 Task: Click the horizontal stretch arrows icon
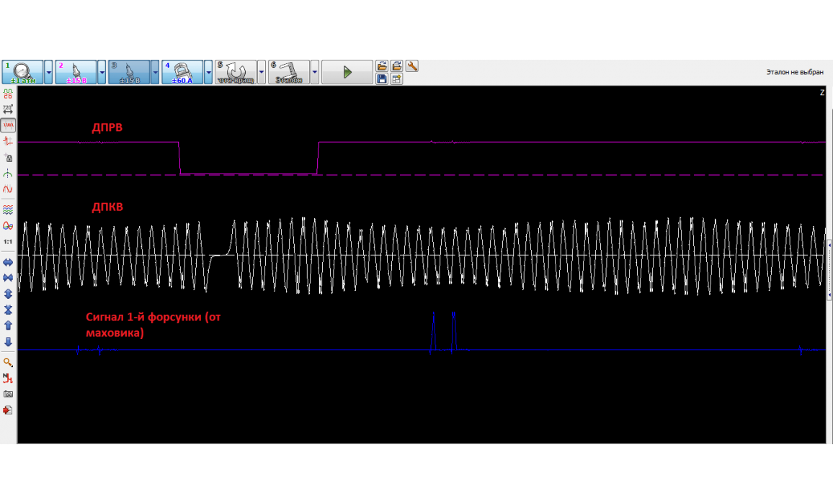coord(8,262)
